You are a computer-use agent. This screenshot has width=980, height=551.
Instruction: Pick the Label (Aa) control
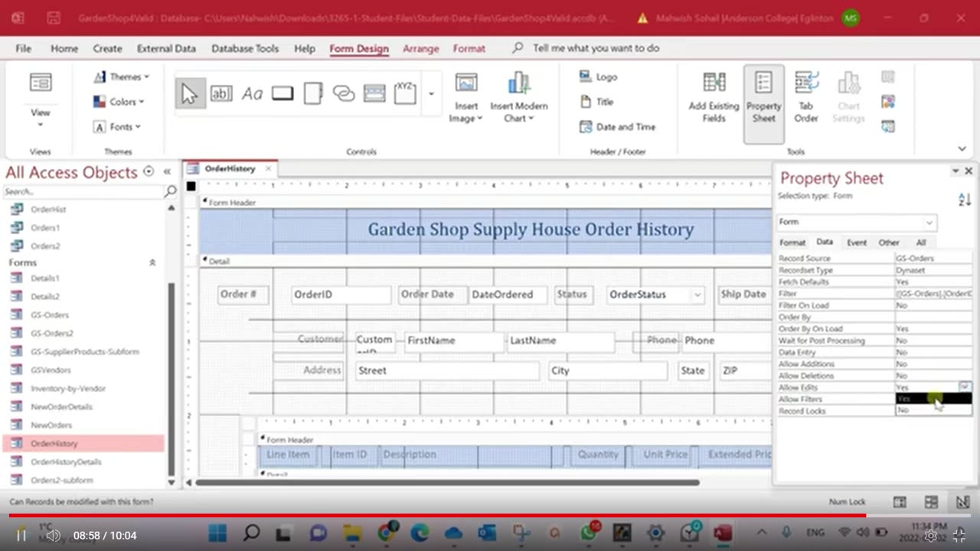252,93
